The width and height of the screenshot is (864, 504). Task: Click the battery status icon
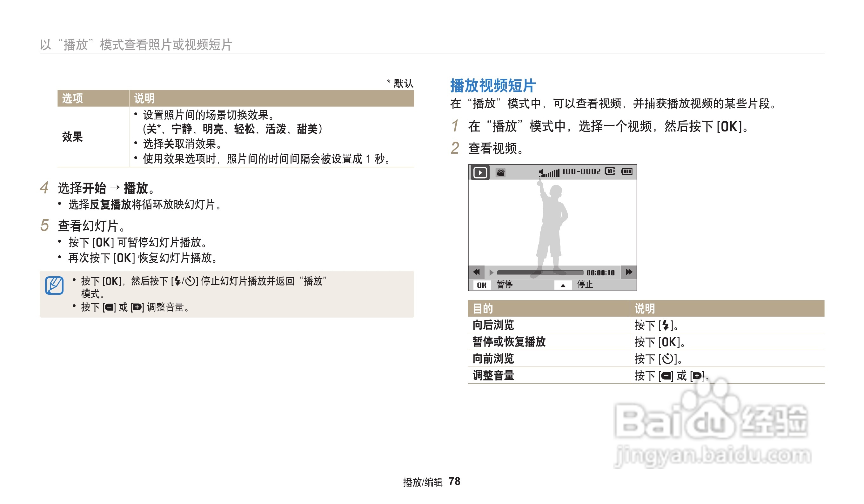627,172
